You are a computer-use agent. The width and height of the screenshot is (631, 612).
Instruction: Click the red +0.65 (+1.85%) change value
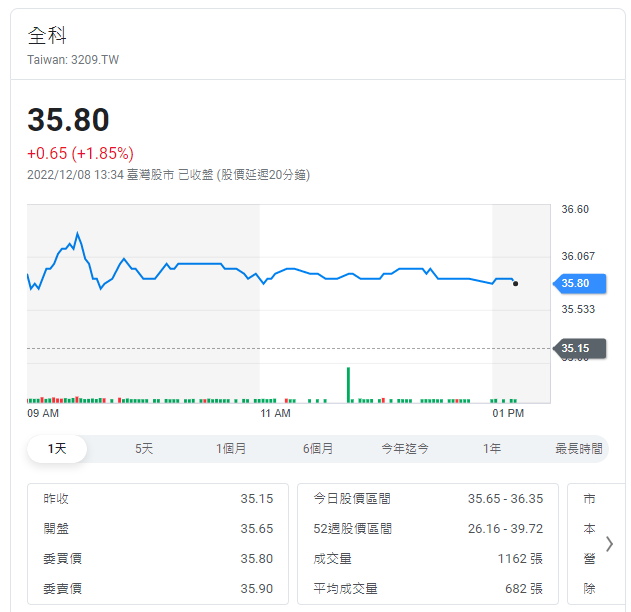point(80,153)
